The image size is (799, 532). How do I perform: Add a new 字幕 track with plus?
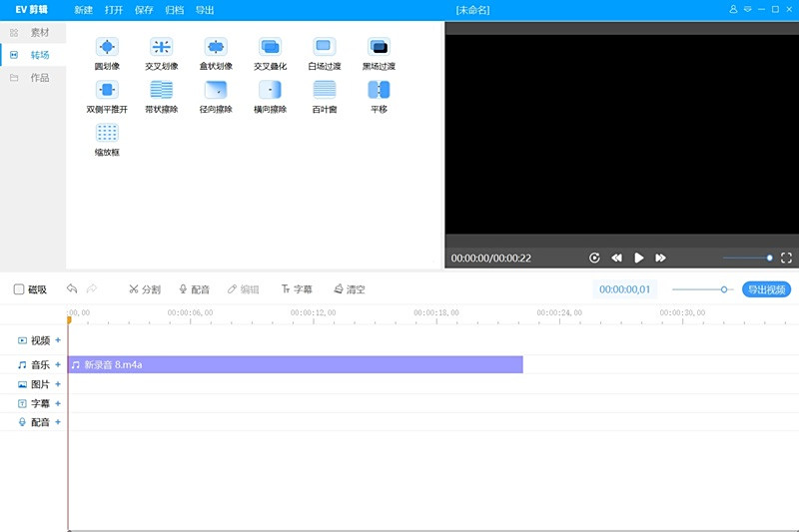[58, 403]
